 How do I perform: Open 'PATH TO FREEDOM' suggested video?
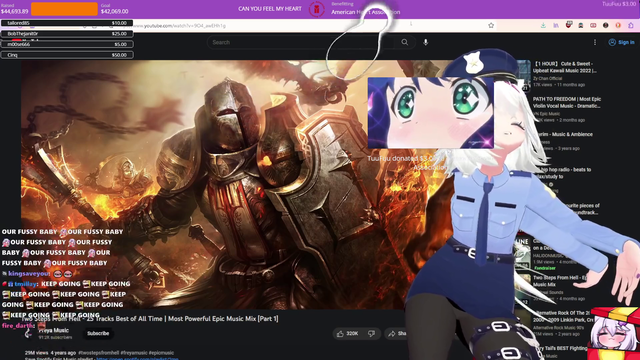click(x=567, y=102)
